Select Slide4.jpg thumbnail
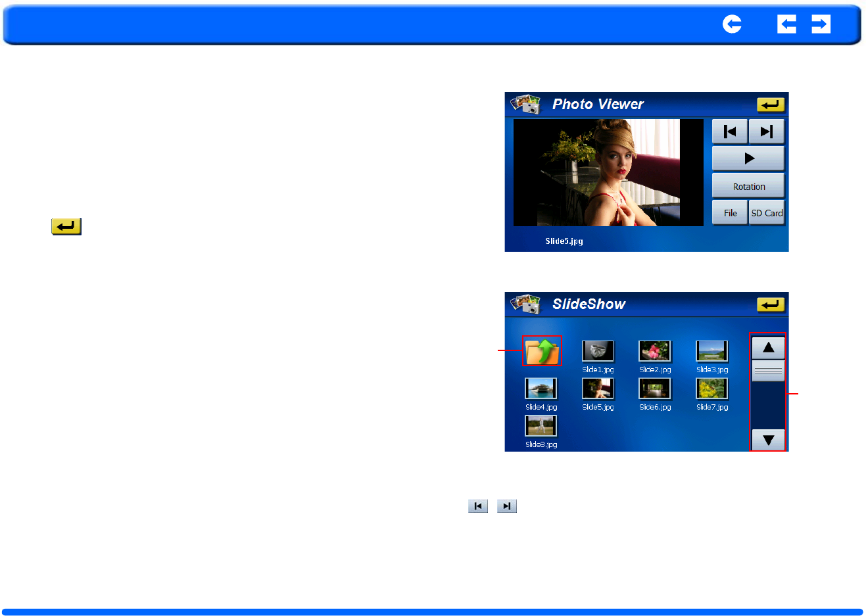This screenshot has width=866, height=616. (541, 389)
